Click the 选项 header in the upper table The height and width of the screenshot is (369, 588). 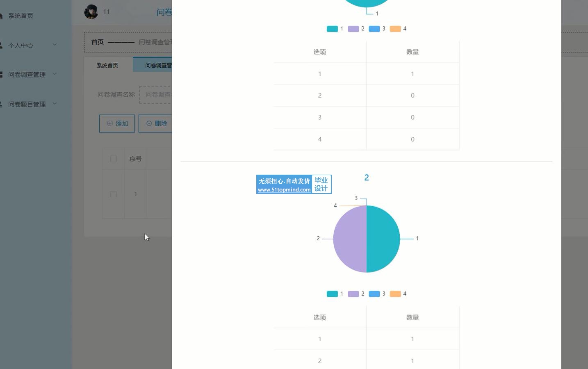point(320,52)
